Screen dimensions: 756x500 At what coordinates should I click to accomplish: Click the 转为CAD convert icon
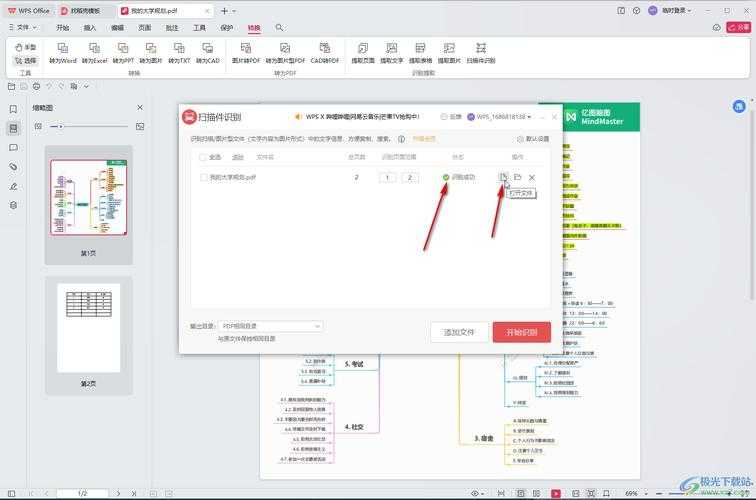click(x=208, y=53)
